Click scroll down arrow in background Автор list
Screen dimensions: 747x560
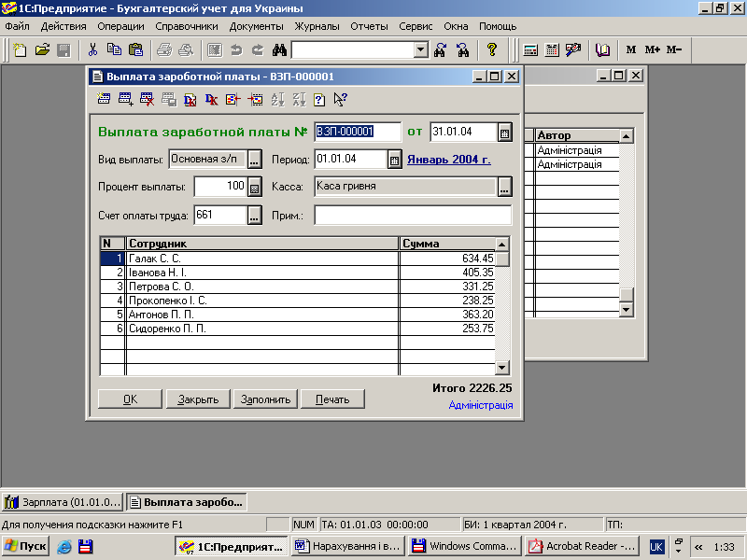pyautogui.click(x=626, y=310)
